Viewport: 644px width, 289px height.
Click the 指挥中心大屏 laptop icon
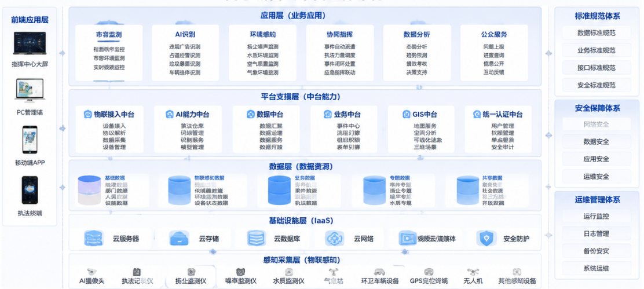(x=30, y=43)
